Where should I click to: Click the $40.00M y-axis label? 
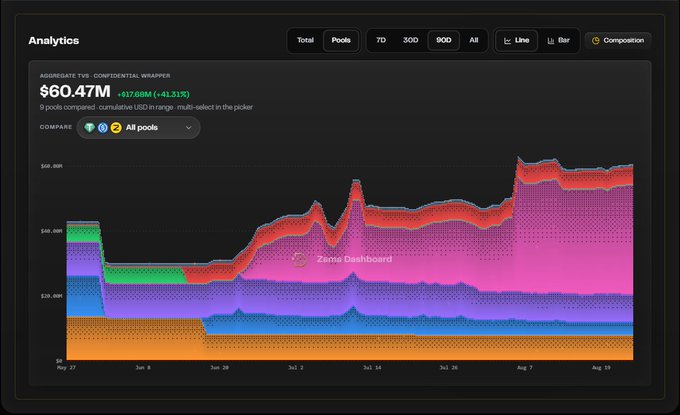(x=52, y=231)
